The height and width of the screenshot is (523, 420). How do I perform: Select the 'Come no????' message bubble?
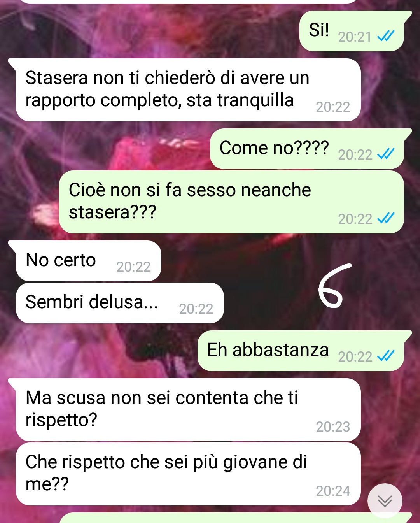[x=311, y=149]
